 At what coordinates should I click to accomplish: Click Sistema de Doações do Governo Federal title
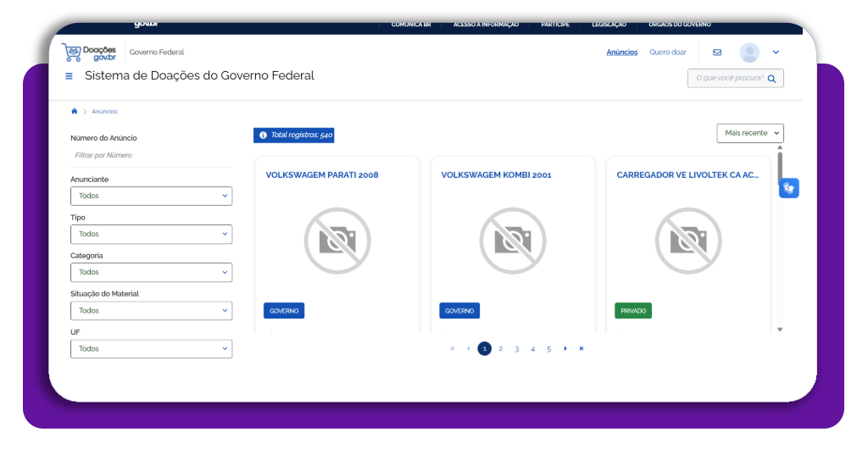(199, 75)
